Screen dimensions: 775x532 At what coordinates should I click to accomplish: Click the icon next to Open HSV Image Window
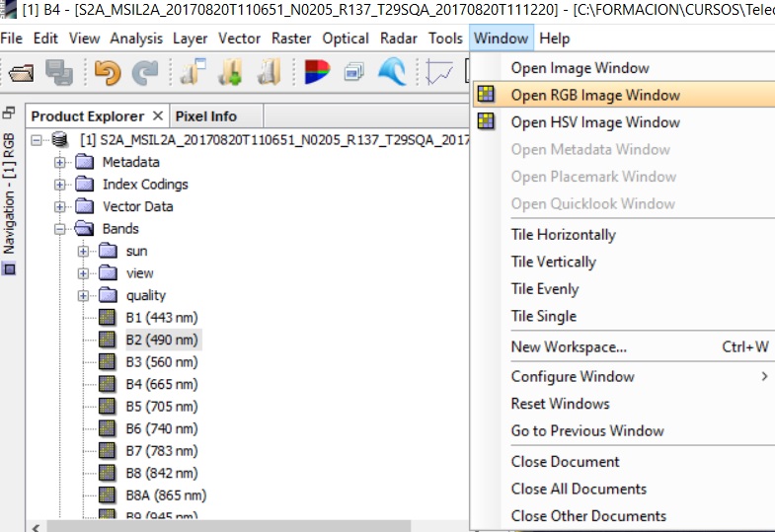pyautogui.click(x=486, y=121)
